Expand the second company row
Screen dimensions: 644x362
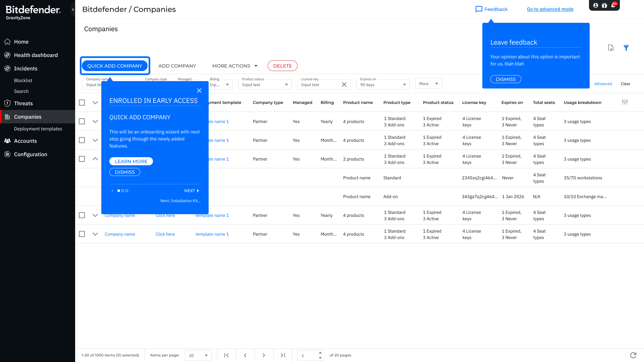[95, 140]
